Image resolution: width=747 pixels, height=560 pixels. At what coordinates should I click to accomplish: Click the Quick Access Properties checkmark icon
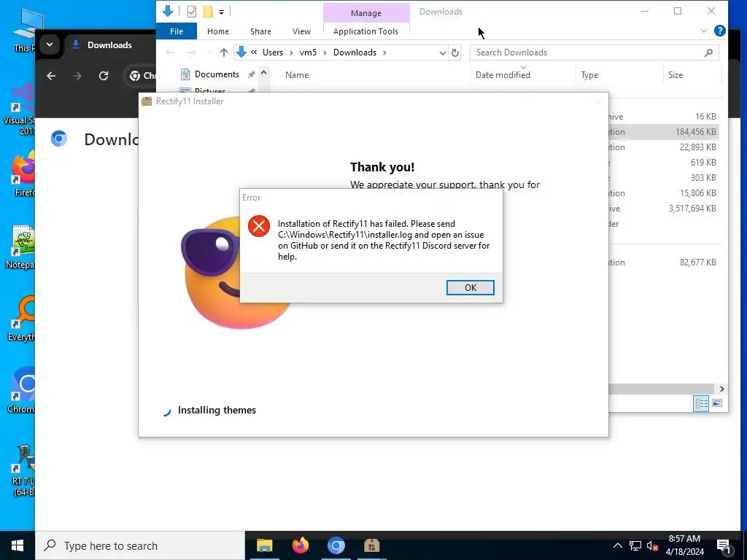[192, 12]
